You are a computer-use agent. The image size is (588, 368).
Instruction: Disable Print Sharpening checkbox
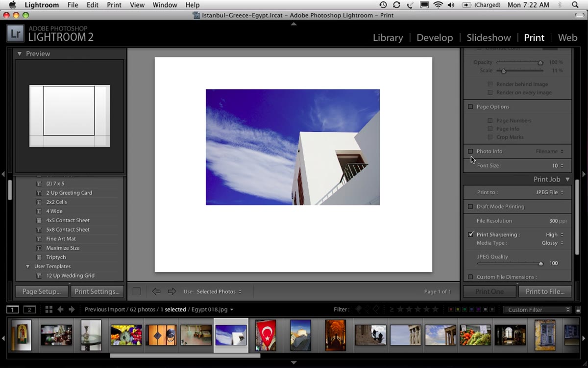[x=470, y=235]
